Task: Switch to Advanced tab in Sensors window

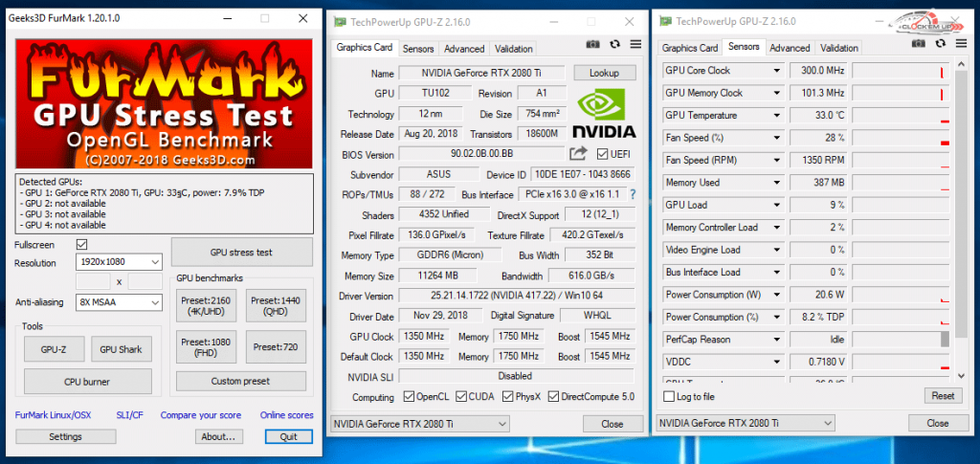Action: pyautogui.click(x=790, y=48)
